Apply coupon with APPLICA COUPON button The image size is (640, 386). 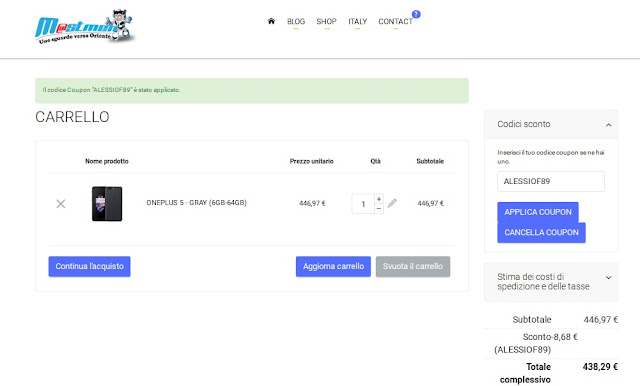(538, 212)
